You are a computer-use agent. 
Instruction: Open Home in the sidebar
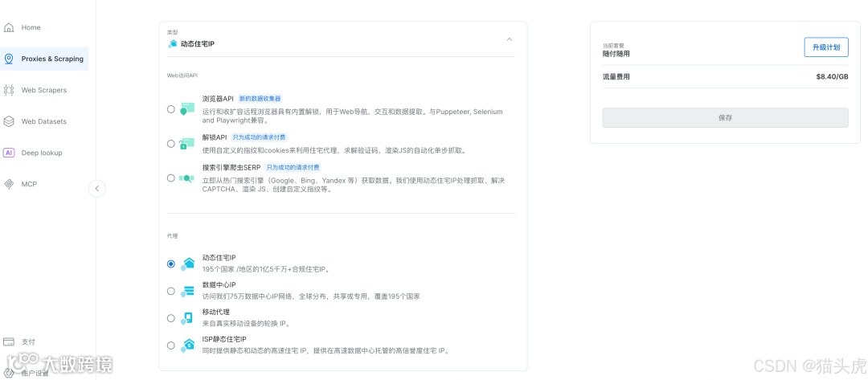(x=44, y=27)
